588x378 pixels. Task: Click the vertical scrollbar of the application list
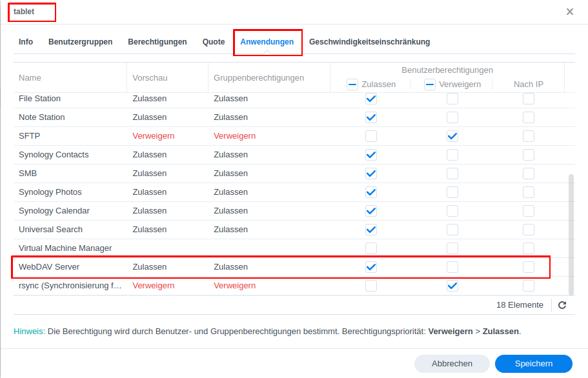570,232
